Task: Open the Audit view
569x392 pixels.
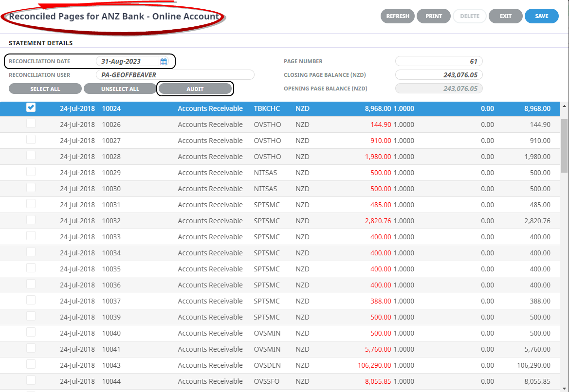Action: pyautogui.click(x=195, y=89)
